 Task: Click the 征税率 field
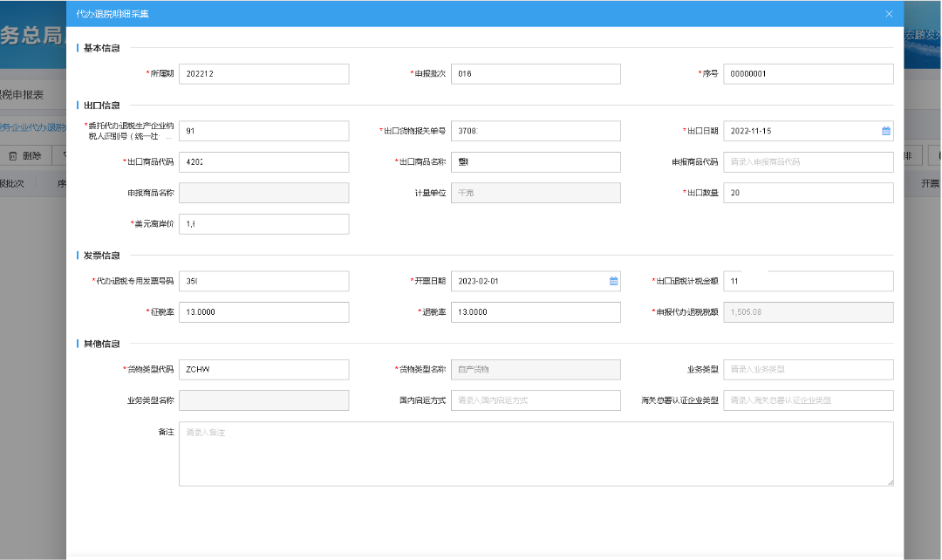pos(263,312)
